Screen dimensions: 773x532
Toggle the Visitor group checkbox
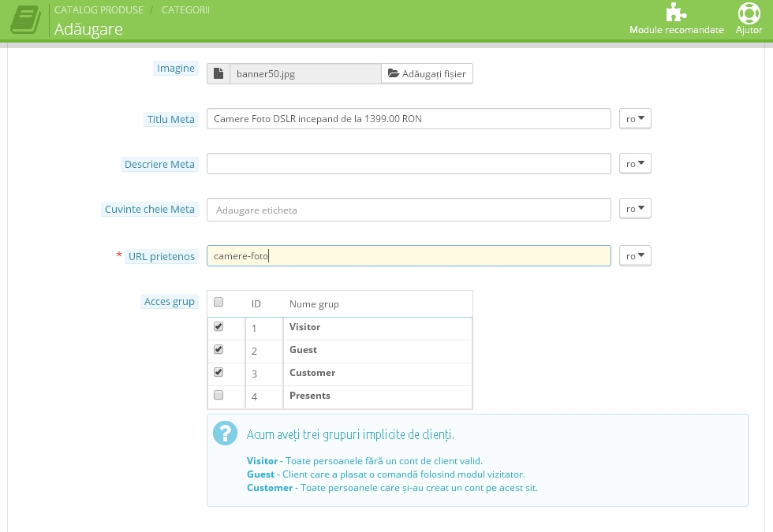tap(218, 326)
